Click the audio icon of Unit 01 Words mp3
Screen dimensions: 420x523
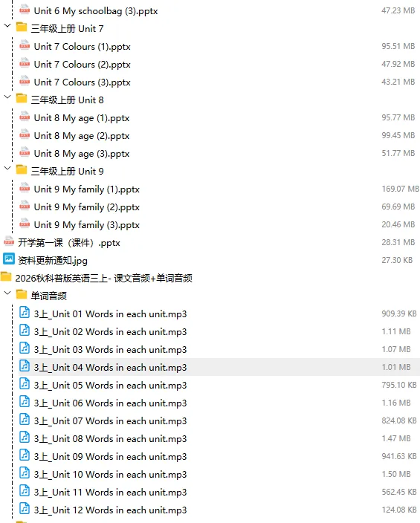[x=25, y=313]
